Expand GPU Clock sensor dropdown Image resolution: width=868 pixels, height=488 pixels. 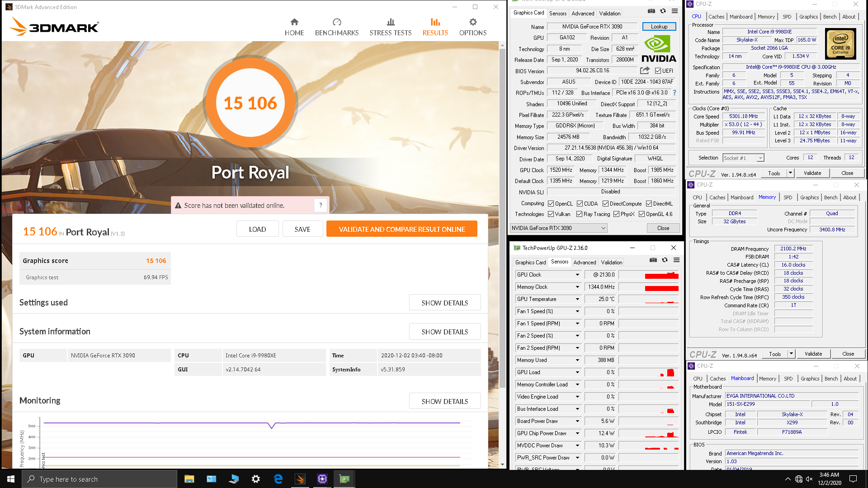point(577,275)
